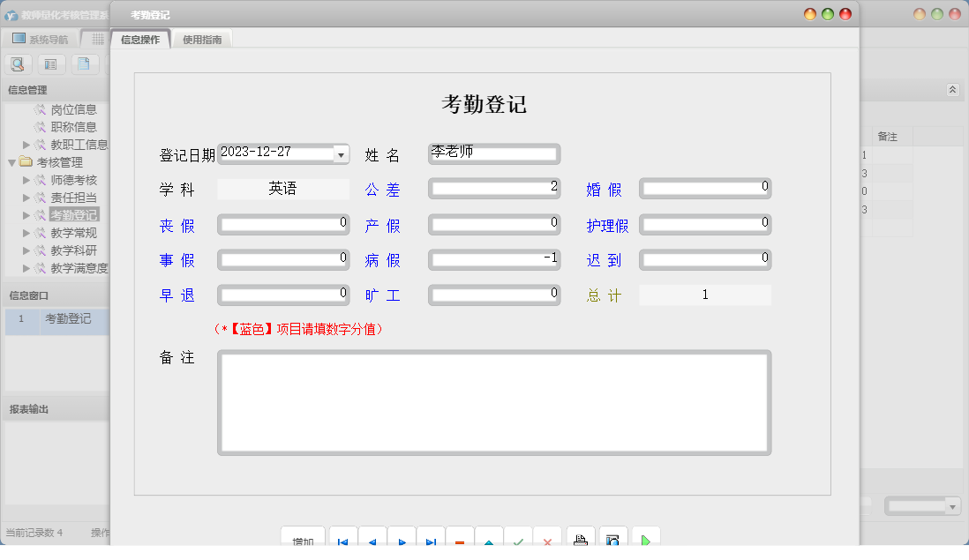
Task: Expand the 教学常规 tree node
Action: (x=26, y=231)
